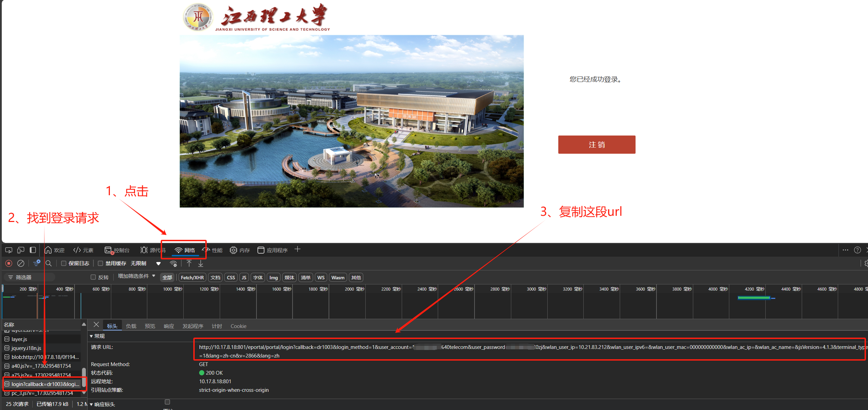Open the network search magnifier
The image size is (868, 410).
coord(49,263)
